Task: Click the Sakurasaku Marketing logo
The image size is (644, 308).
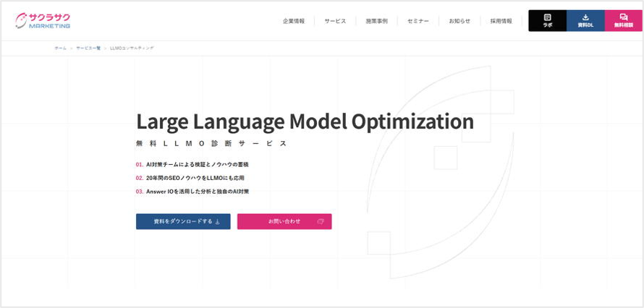Action: tap(43, 20)
